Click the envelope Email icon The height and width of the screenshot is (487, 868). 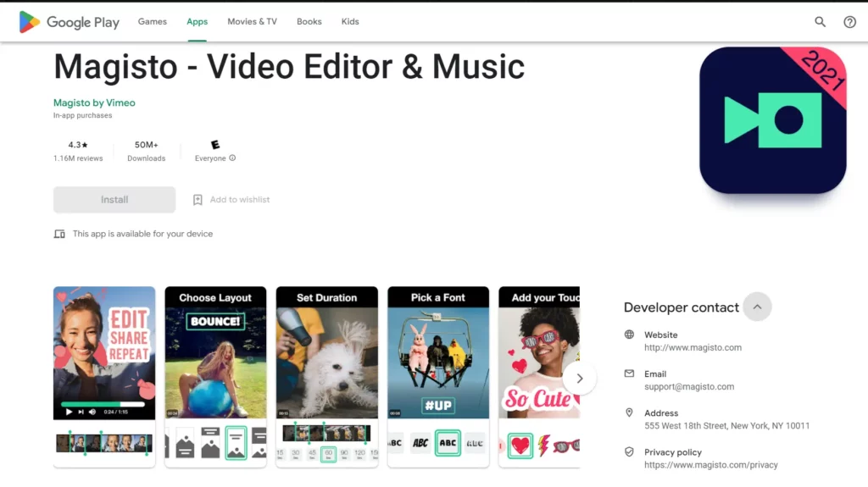[630, 374]
